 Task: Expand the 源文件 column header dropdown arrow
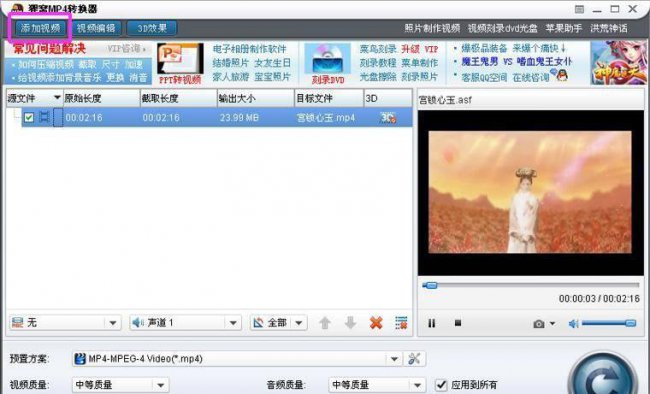[x=57, y=98]
